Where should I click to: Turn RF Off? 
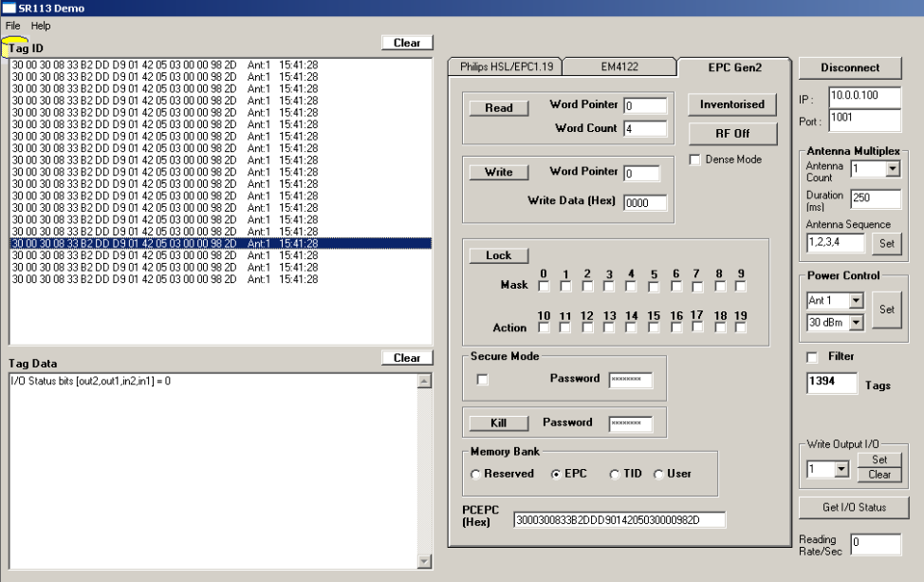[x=732, y=134]
